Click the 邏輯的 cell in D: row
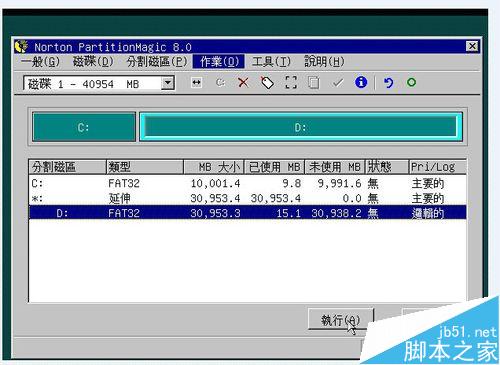The width and height of the screenshot is (500, 365). click(x=428, y=213)
